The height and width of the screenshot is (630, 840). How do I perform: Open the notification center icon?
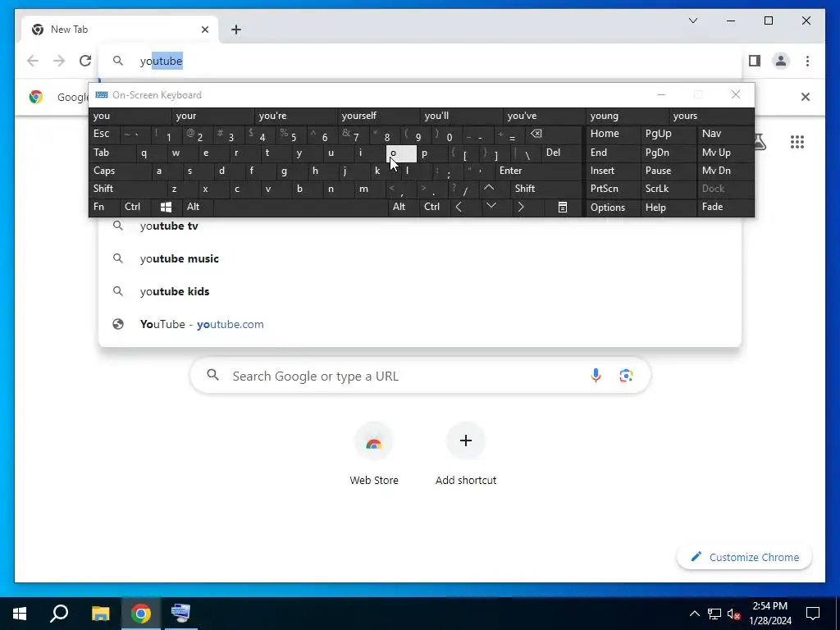[x=813, y=614]
